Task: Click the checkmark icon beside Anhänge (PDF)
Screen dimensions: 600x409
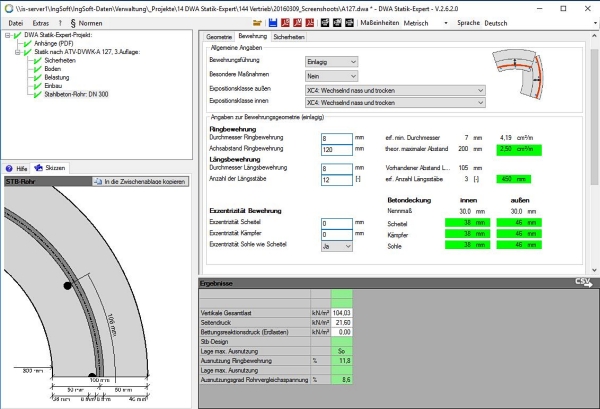Action: point(26,42)
